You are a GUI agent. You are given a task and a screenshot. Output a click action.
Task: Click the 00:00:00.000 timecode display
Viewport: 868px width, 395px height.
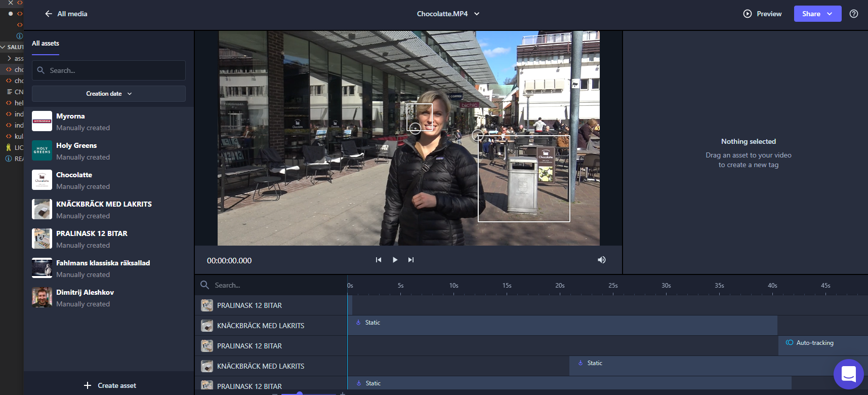[229, 260]
